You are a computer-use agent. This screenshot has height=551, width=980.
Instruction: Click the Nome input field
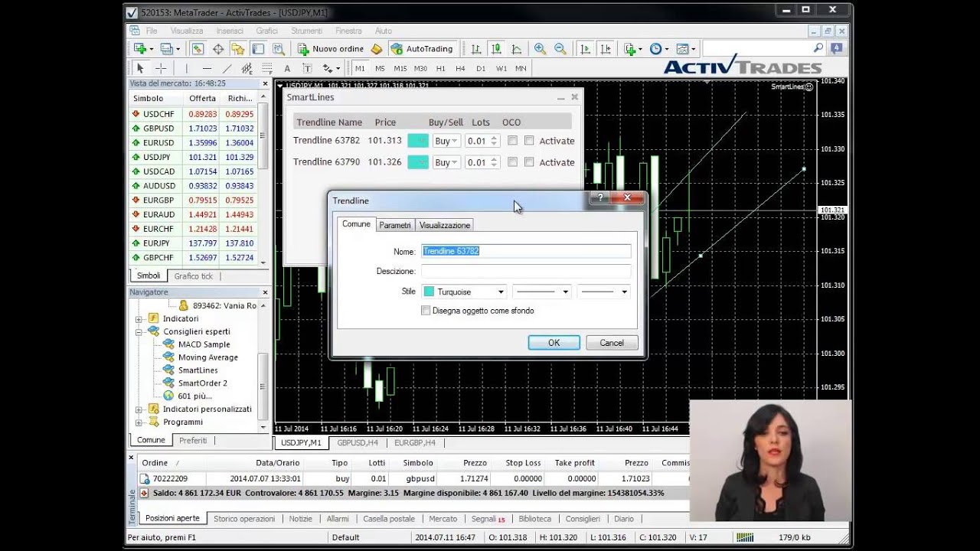click(x=526, y=251)
